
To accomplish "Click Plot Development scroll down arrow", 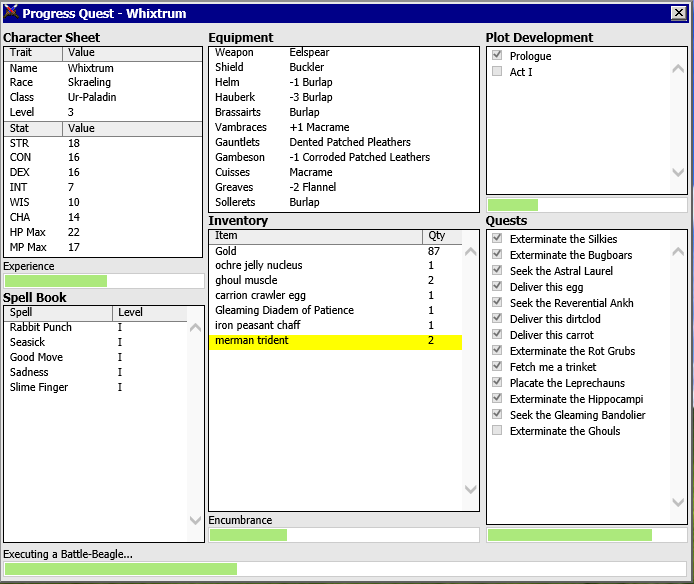I will pyautogui.click(x=678, y=172).
